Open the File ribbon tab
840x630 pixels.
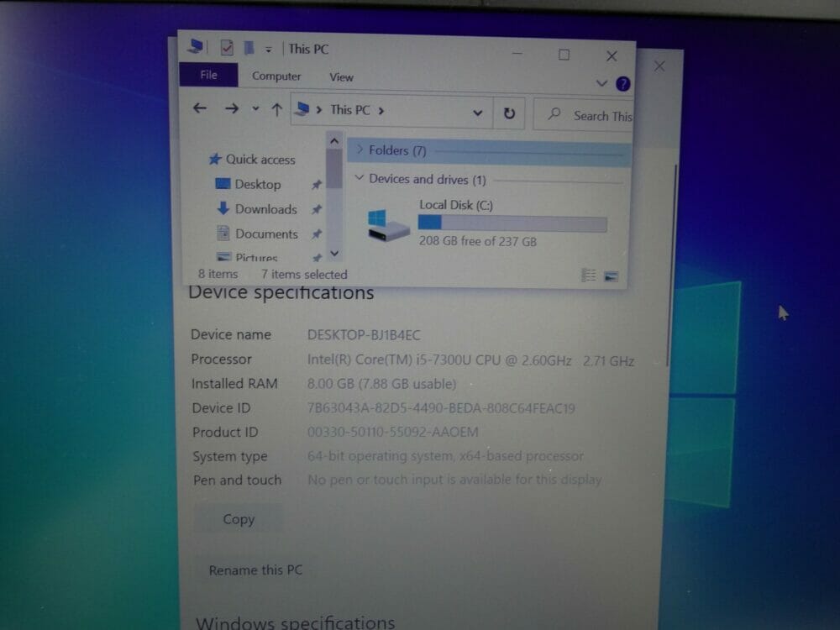(x=208, y=75)
